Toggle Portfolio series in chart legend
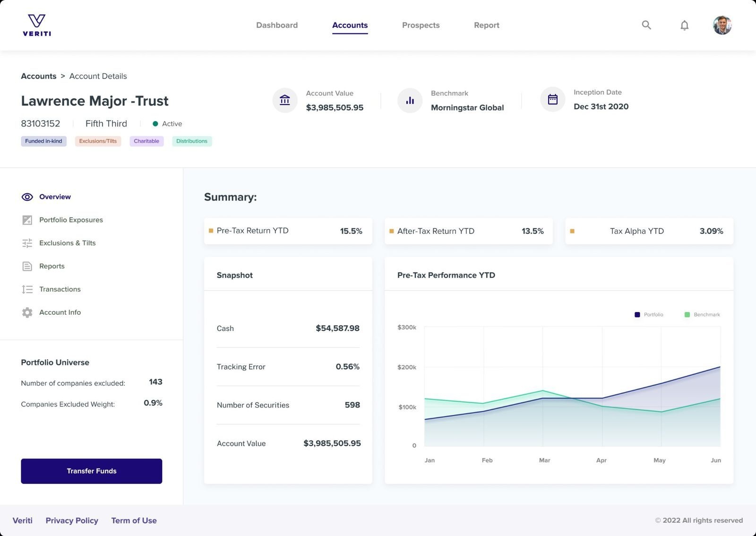Image resolution: width=756 pixels, height=536 pixels. 649,315
